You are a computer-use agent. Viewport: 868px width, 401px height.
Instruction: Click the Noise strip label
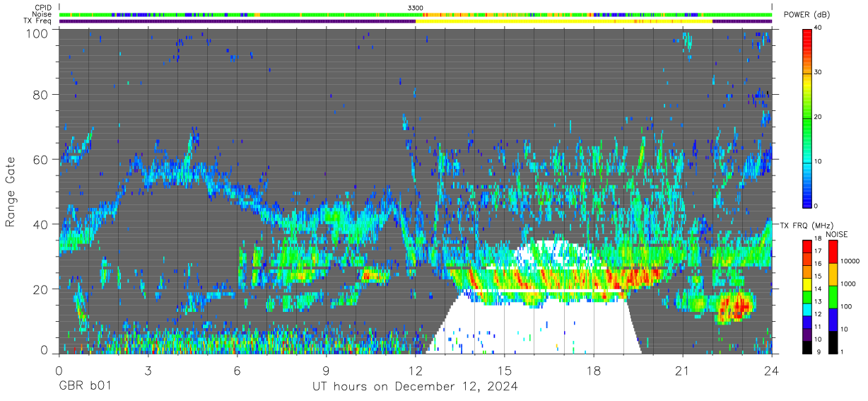pyautogui.click(x=41, y=14)
